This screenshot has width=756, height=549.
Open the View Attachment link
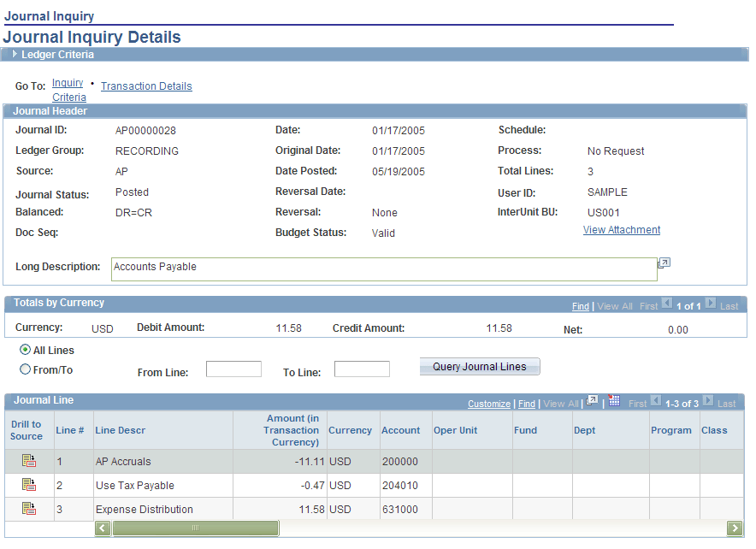tap(621, 229)
